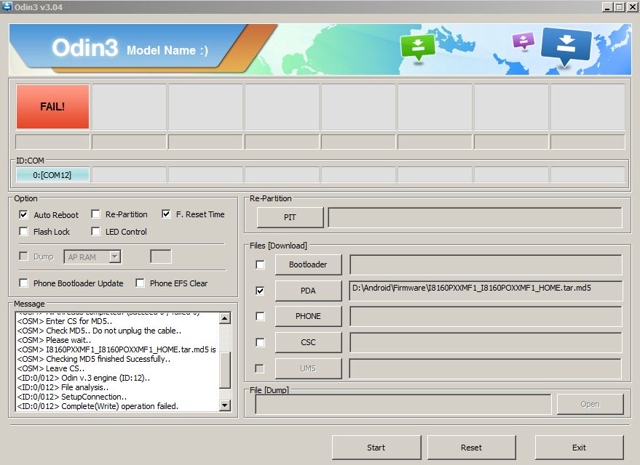Click the Message log scroll down arrow
Viewport: 640px width, 465px height.
tap(225, 405)
